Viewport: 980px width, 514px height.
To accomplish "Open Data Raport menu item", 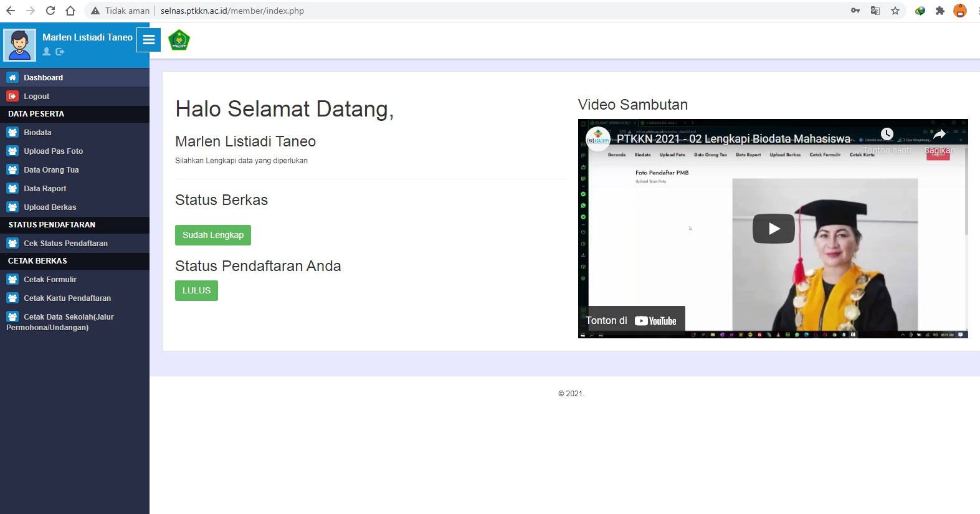I will (x=45, y=189).
